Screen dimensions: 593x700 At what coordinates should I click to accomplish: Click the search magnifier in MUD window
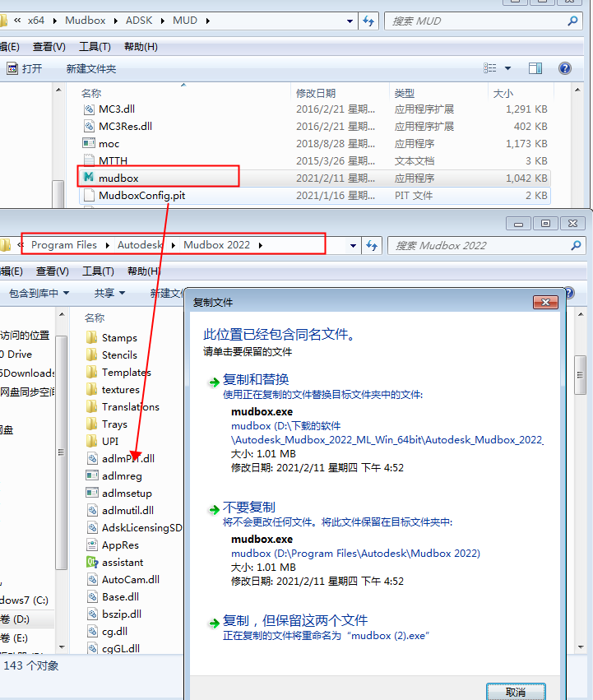572,21
